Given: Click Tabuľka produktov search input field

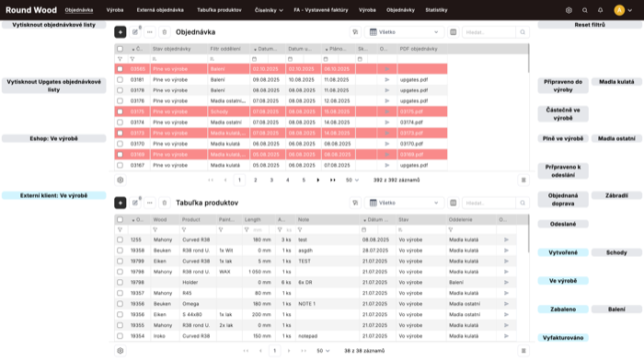Looking at the screenshot, I should click(x=489, y=203).
